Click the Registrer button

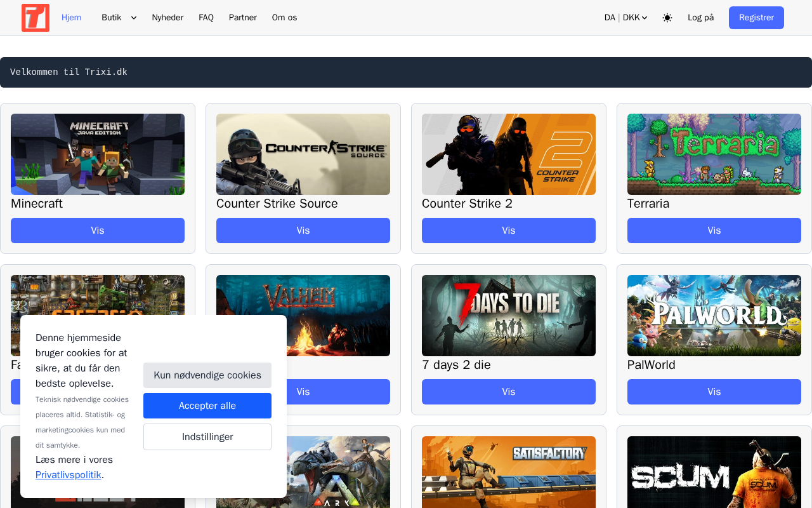click(756, 18)
